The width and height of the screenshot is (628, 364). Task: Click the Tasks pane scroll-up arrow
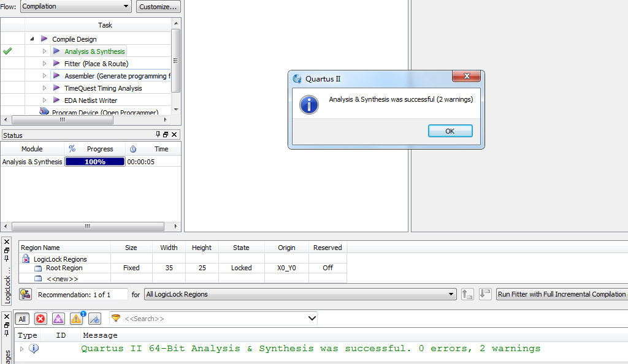[x=176, y=24]
